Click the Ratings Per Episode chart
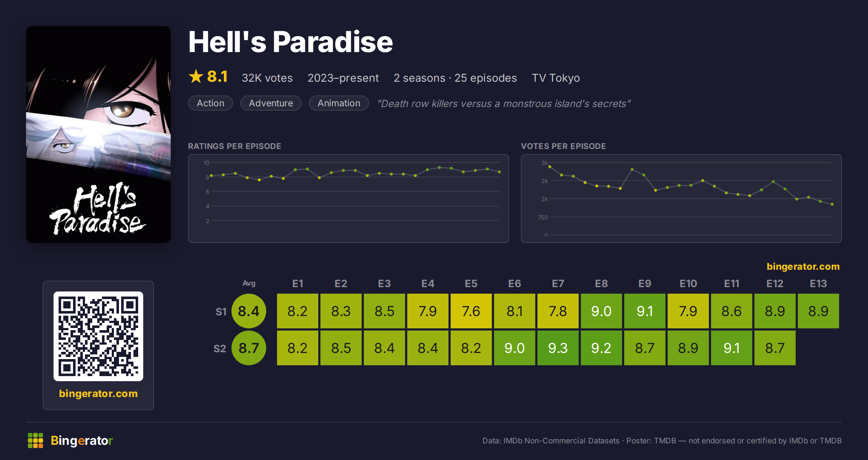 pyautogui.click(x=349, y=199)
